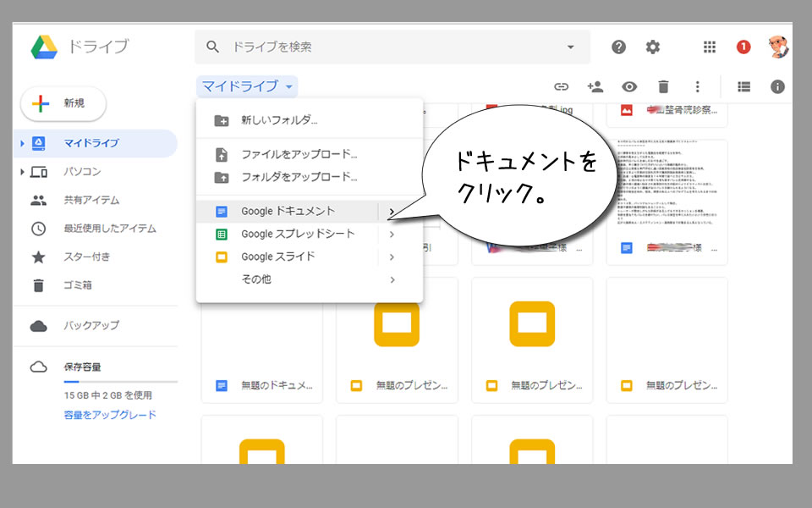Viewport: 812px width, 508px height.
Task: Click the get shareable link icon
Action: pyautogui.click(x=562, y=86)
